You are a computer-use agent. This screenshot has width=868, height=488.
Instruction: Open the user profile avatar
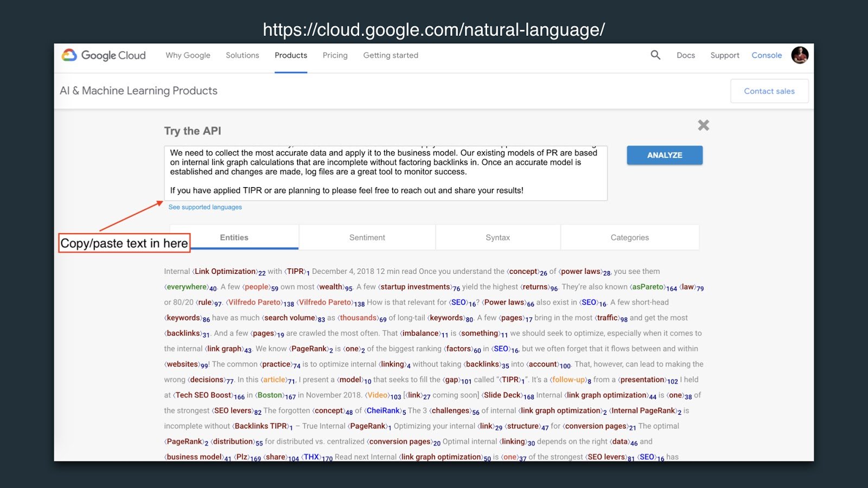(x=800, y=55)
